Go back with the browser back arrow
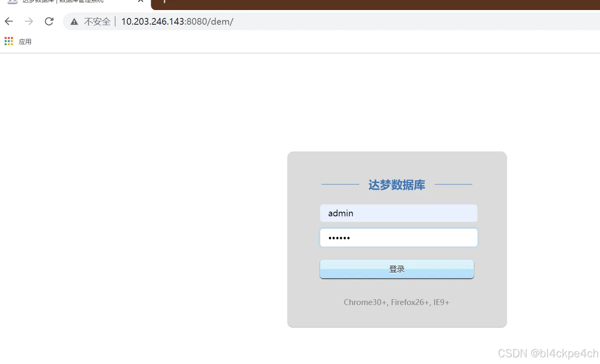Viewport: 600px width, 364px height. click(x=9, y=21)
